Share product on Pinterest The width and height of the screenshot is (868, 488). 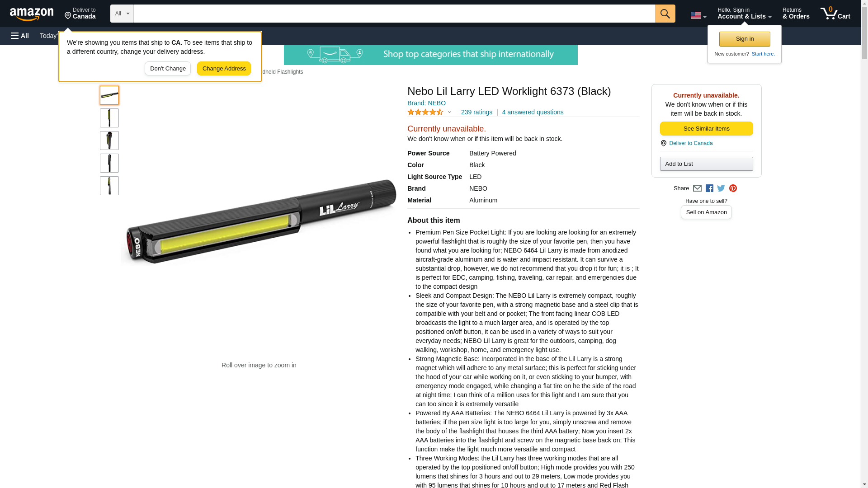733,188
